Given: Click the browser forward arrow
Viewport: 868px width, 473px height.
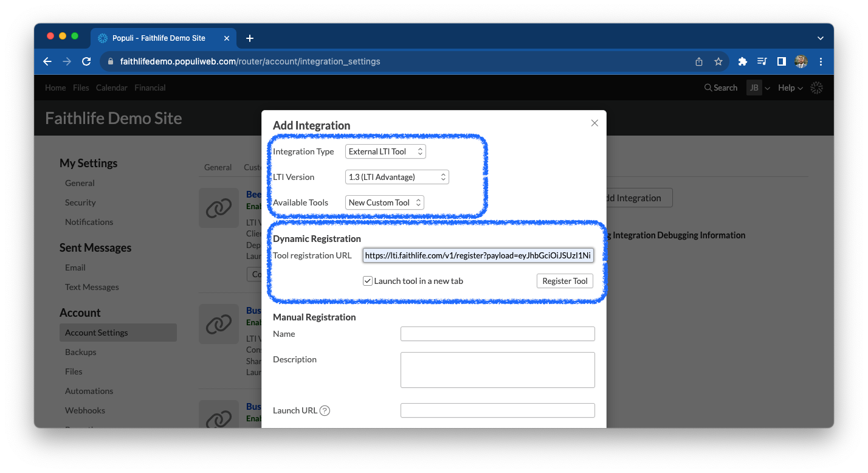Looking at the screenshot, I should (x=67, y=61).
